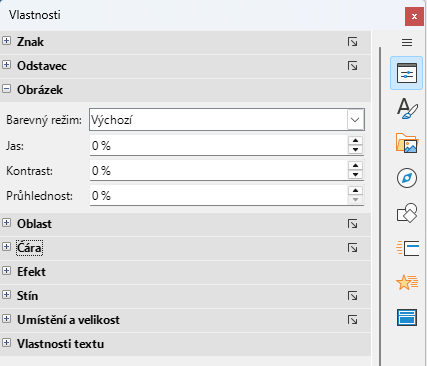Collapse the Obrázek section

pos(6,89)
